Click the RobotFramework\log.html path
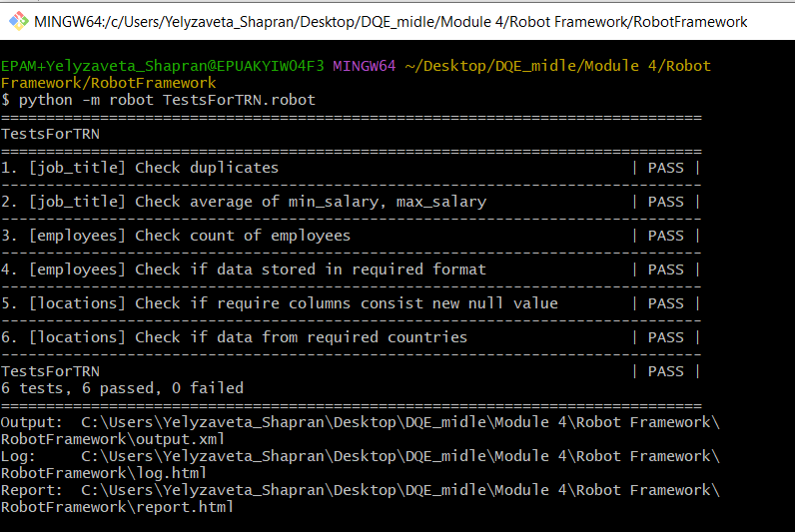Image resolution: width=795 pixels, height=532 pixels. [104, 473]
